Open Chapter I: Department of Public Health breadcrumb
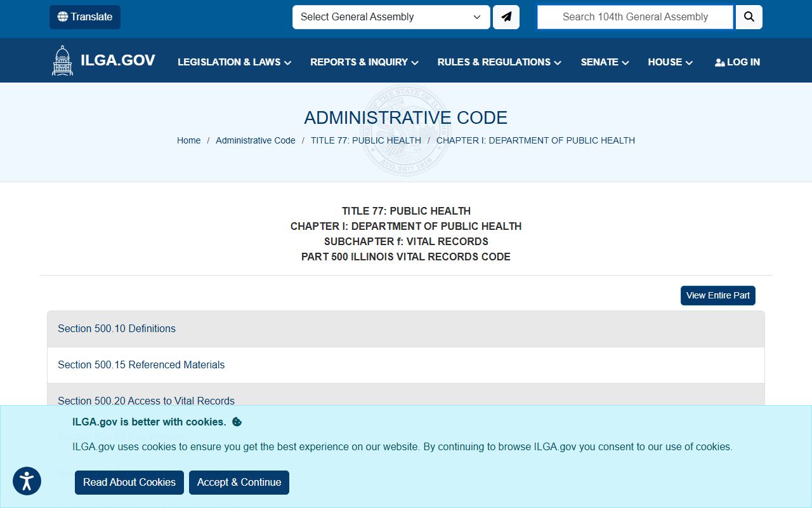This screenshot has height=508, width=812. (535, 140)
